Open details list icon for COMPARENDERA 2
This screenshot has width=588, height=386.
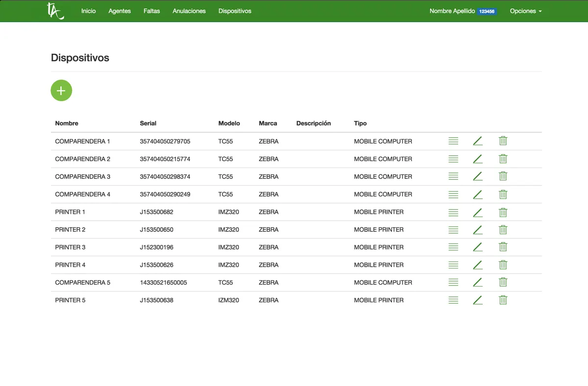(453, 159)
